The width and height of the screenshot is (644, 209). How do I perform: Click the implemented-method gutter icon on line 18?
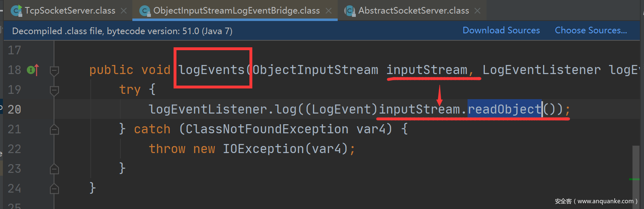pos(31,70)
